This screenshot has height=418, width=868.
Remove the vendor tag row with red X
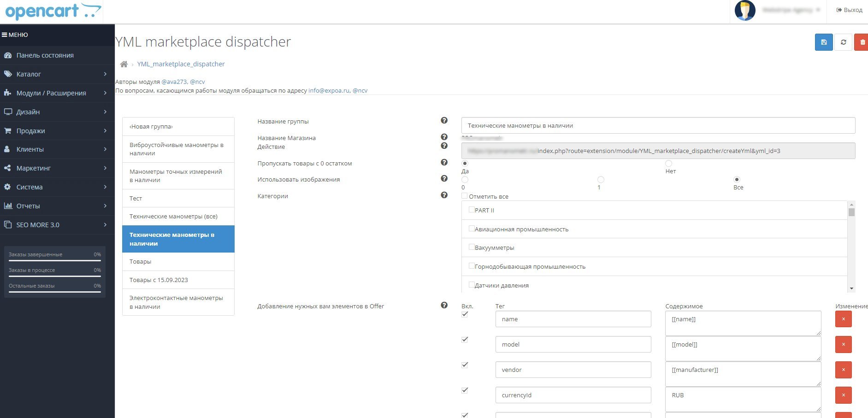tap(843, 370)
